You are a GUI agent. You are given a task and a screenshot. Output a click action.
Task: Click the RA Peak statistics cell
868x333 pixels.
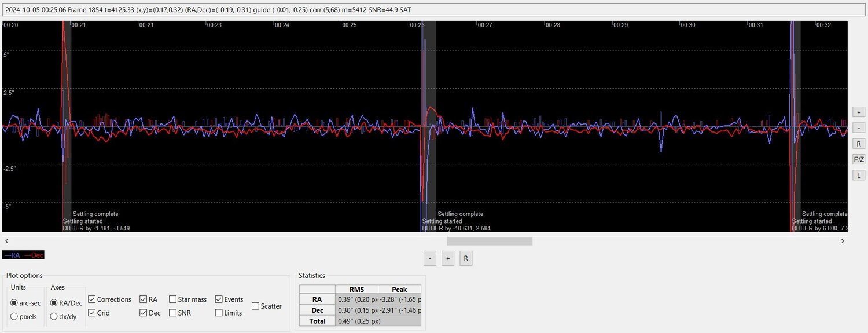click(400, 299)
